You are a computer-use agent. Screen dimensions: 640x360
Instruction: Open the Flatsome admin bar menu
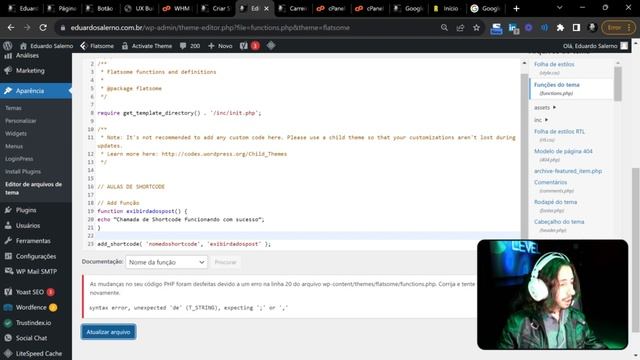pos(97,46)
